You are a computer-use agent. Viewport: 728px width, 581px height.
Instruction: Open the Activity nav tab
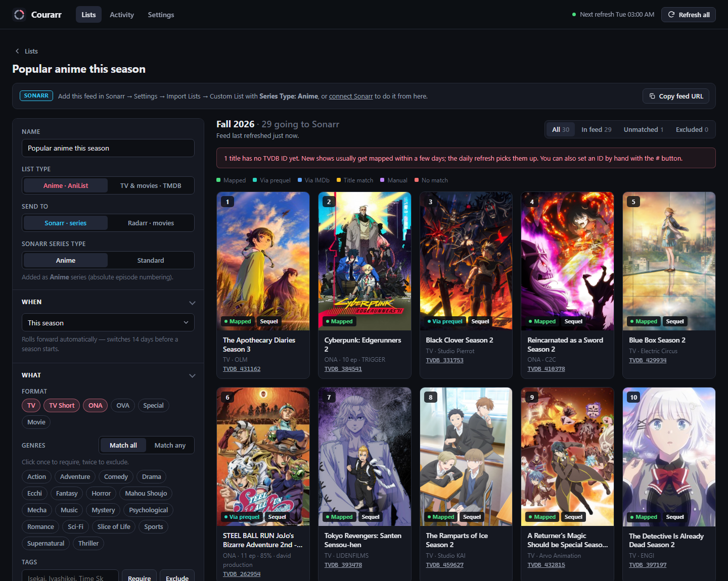point(122,15)
